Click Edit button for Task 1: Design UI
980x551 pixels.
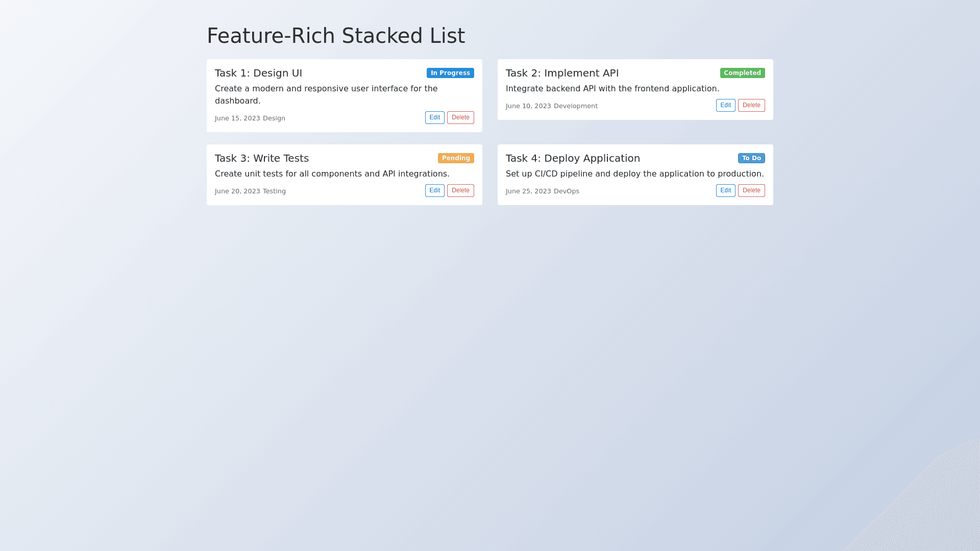coord(434,117)
